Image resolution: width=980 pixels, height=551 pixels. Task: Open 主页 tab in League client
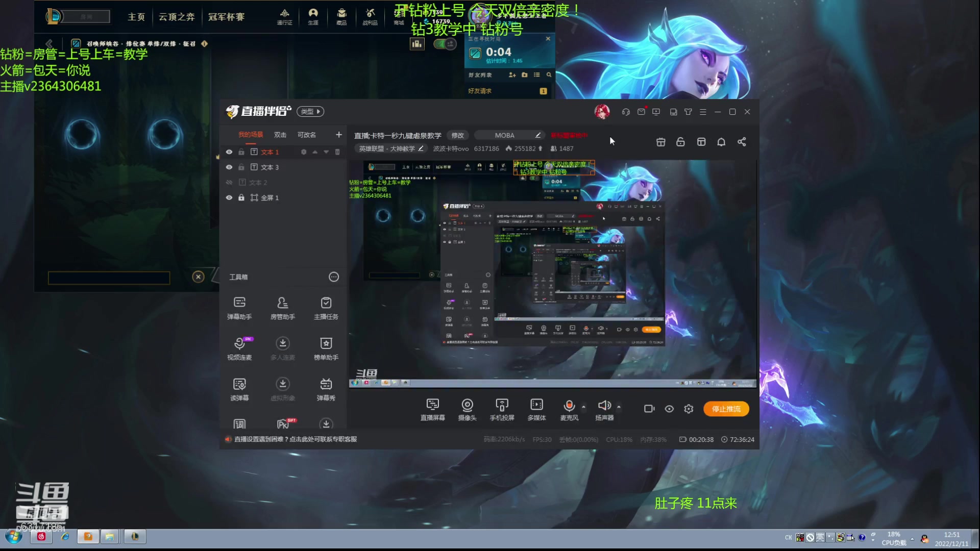136,17
